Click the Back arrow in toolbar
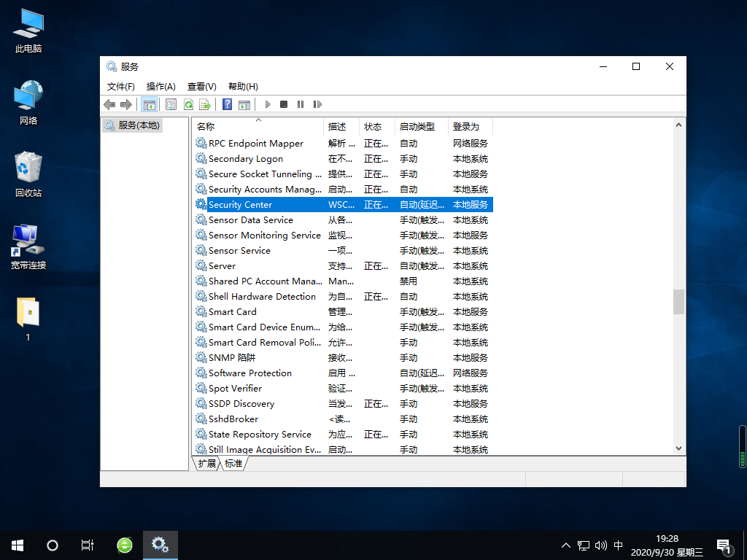The height and width of the screenshot is (560, 747). click(109, 104)
